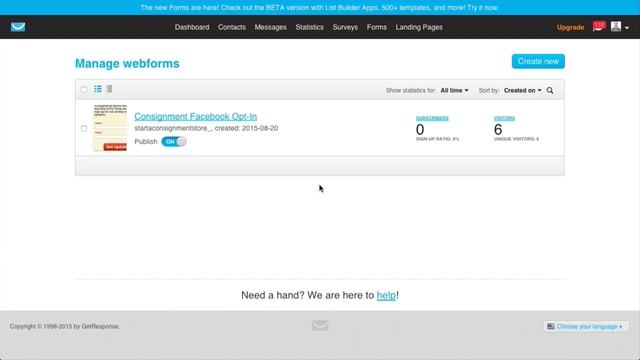Viewport: 640px width, 360px height.
Task: Tick the select-all webforms checkbox
Action: coord(84,89)
